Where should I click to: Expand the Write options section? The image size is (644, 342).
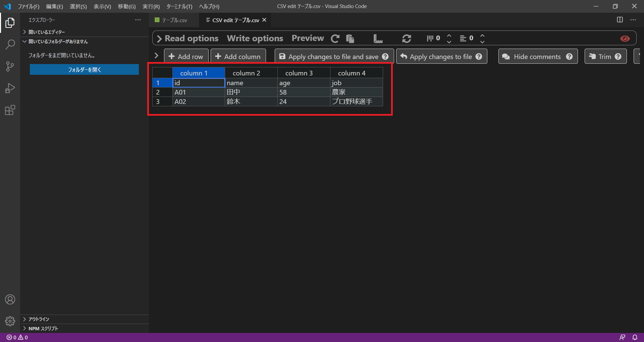coord(255,39)
